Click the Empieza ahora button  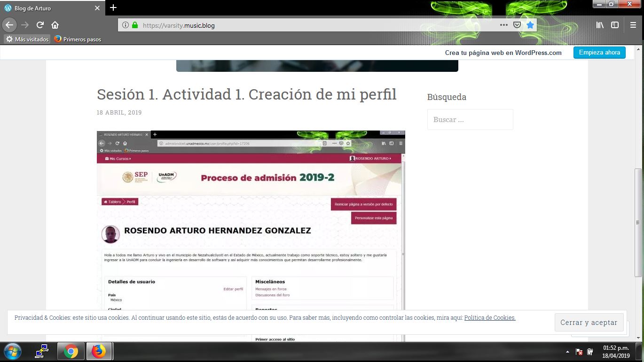click(x=599, y=53)
